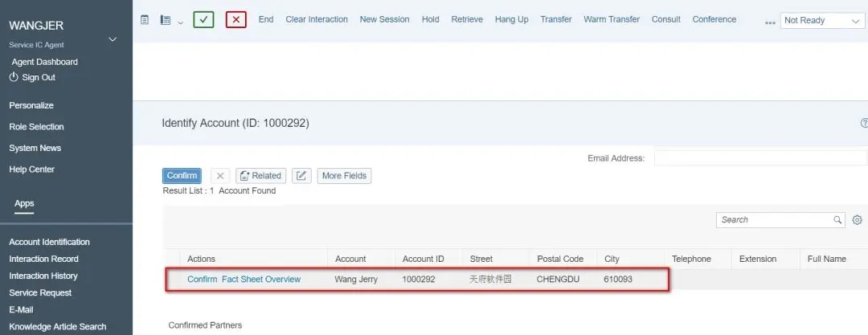The height and width of the screenshot is (335, 868).
Task: Select the Apps tab
Action: (24, 204)
